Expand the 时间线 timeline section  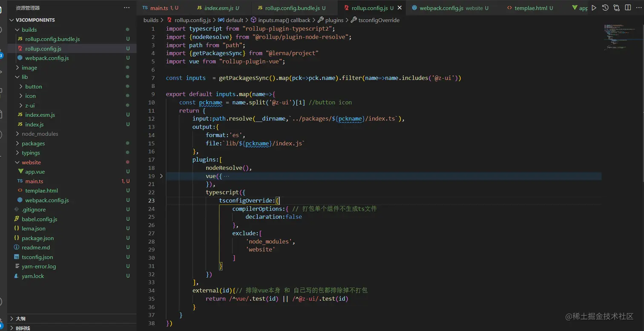11,328
